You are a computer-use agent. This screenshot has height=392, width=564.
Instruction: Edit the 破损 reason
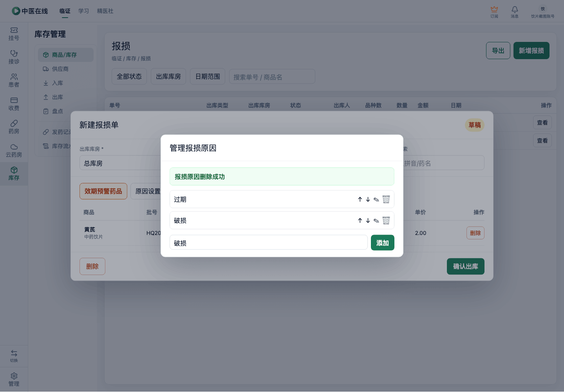[x=376, y=220]
